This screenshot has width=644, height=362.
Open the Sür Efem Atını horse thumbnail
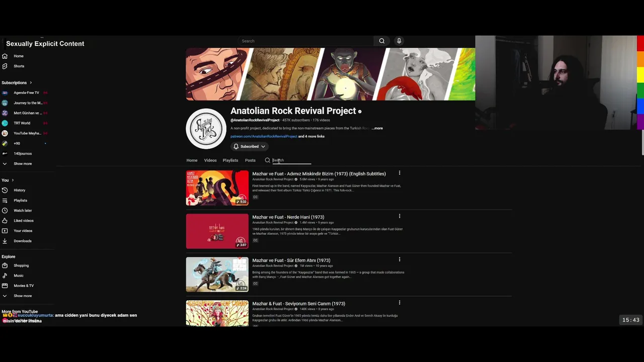217,275
